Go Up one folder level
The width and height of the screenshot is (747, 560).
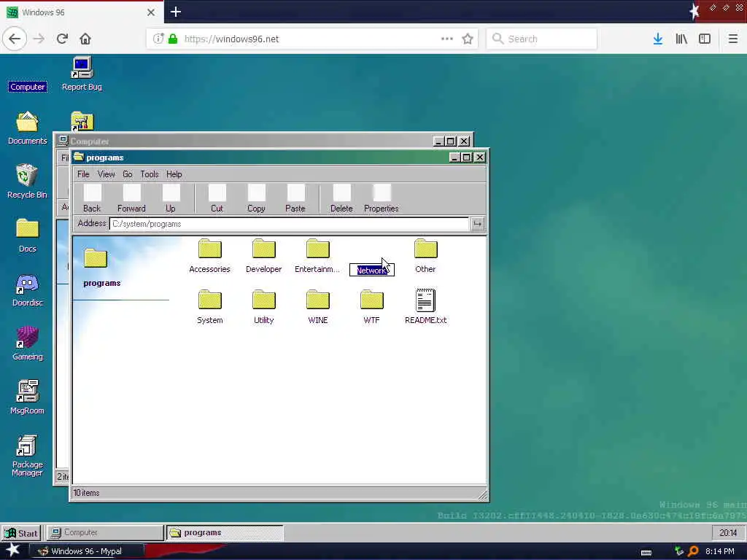[x=171, y=198]
